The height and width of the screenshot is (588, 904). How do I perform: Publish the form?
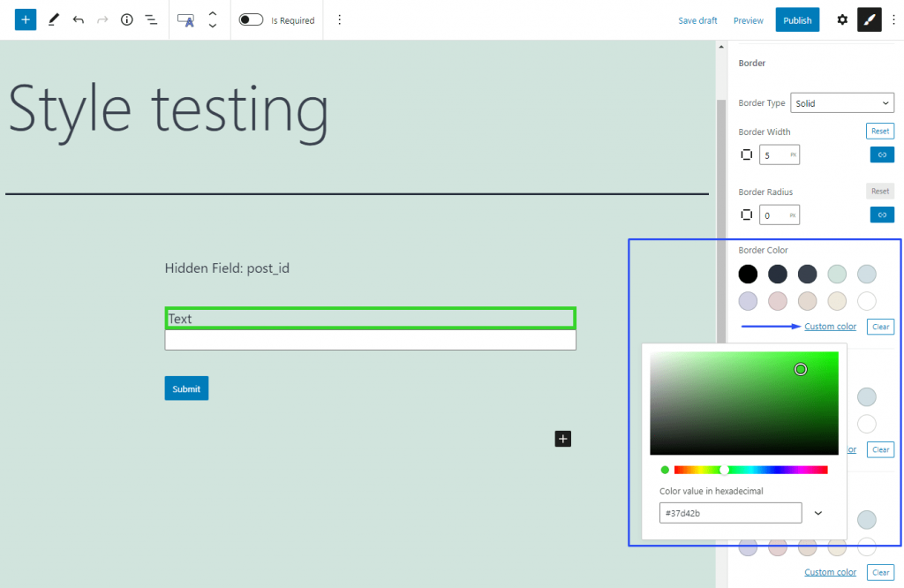[x=797, y=20]
